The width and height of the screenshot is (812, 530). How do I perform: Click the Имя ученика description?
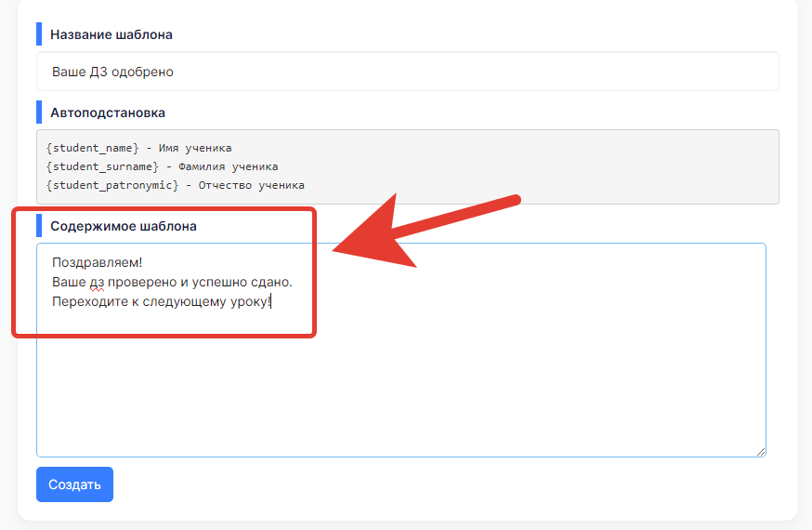195,148
